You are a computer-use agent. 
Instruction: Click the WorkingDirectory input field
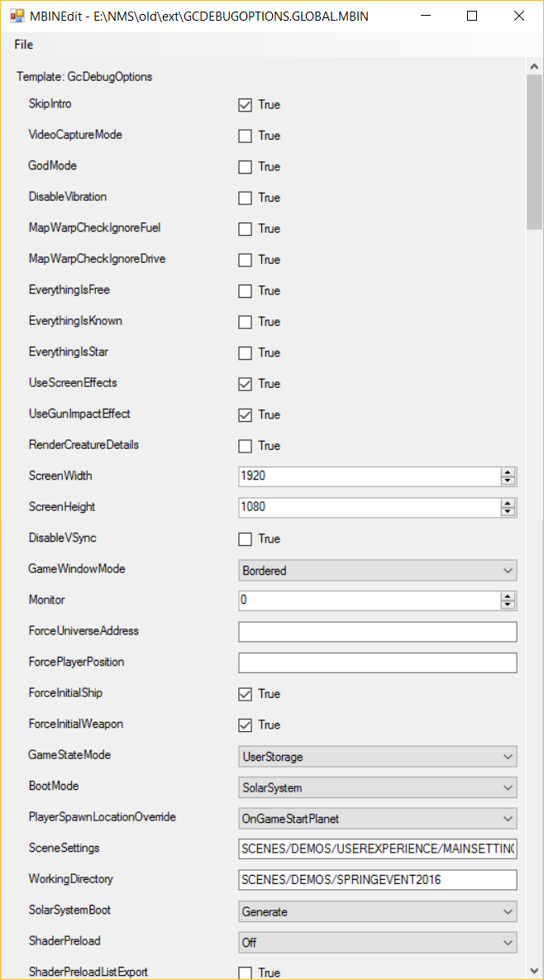378,879
